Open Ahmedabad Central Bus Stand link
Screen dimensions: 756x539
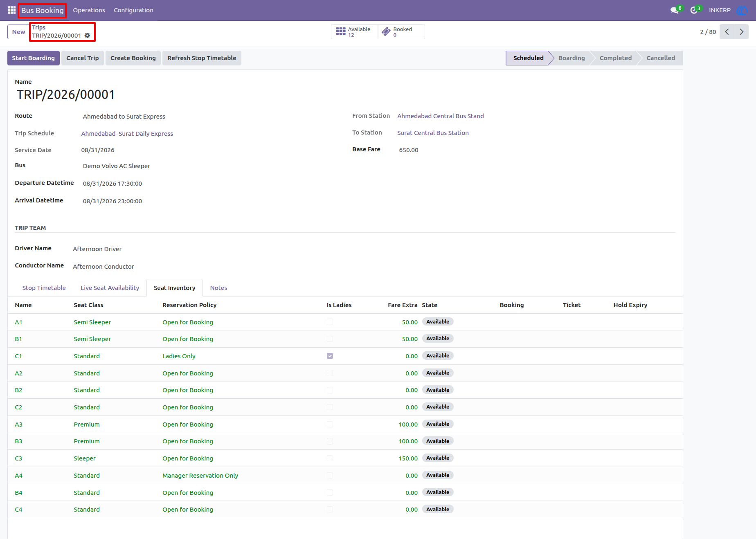coord(440,116)
